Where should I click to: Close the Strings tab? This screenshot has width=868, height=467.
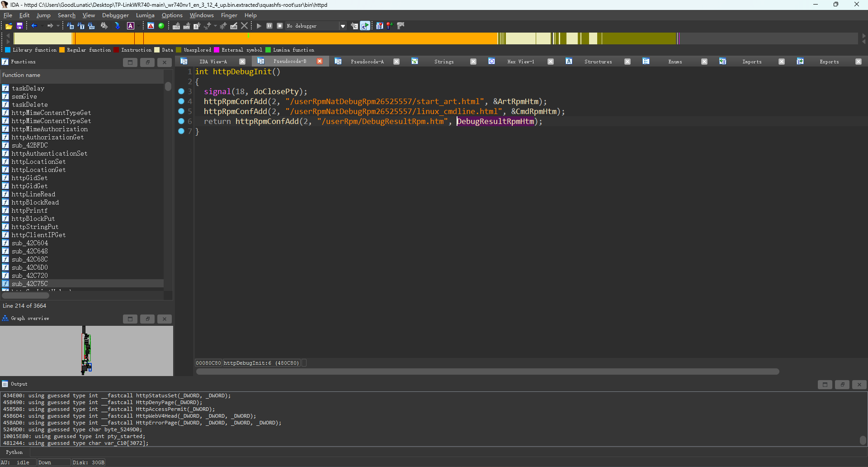[473, 62]
